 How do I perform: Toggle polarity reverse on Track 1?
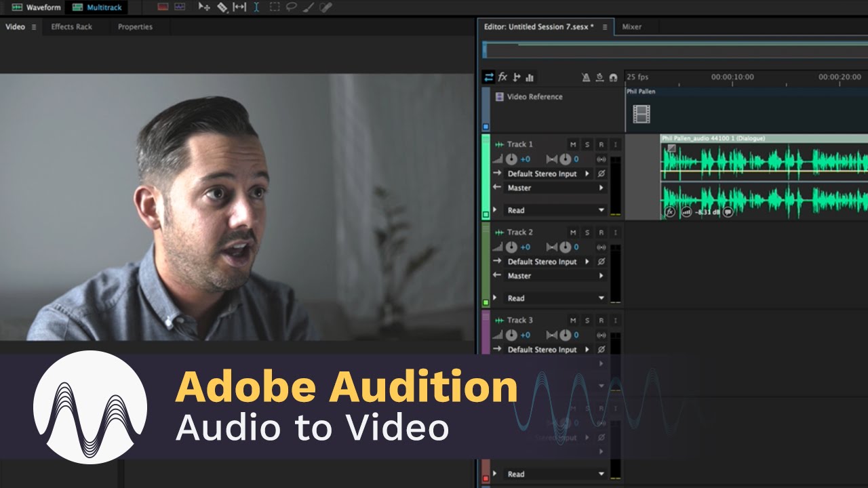click(601, 174)
